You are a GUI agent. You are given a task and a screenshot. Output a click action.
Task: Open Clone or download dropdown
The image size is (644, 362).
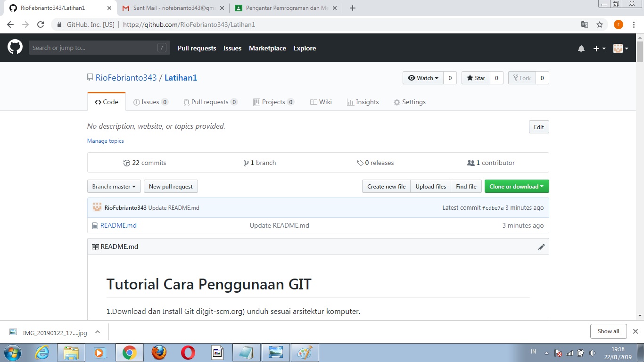(x=517, y=186)
